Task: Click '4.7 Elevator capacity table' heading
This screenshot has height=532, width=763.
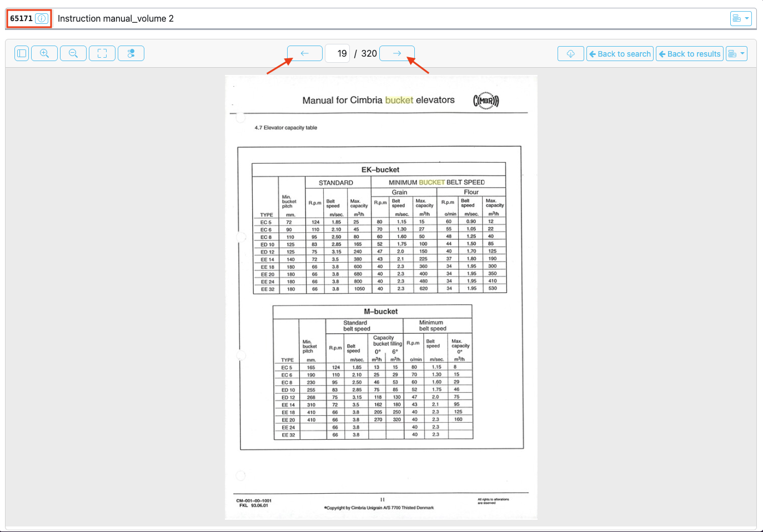Action: coord(286,128)
